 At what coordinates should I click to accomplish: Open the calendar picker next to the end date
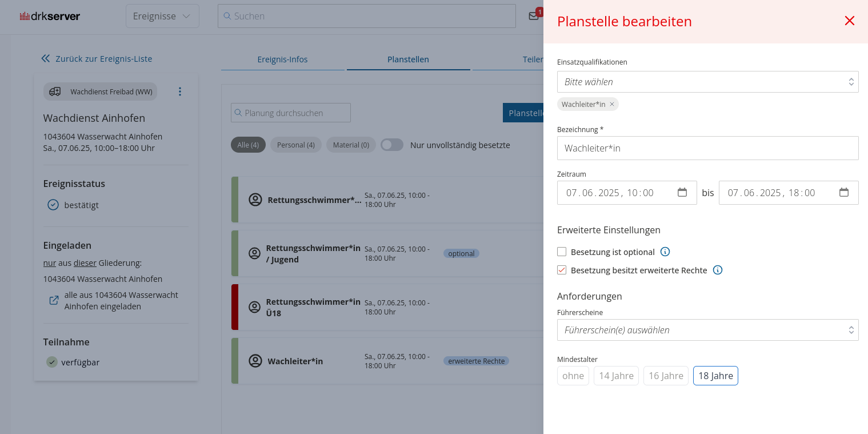844,193
